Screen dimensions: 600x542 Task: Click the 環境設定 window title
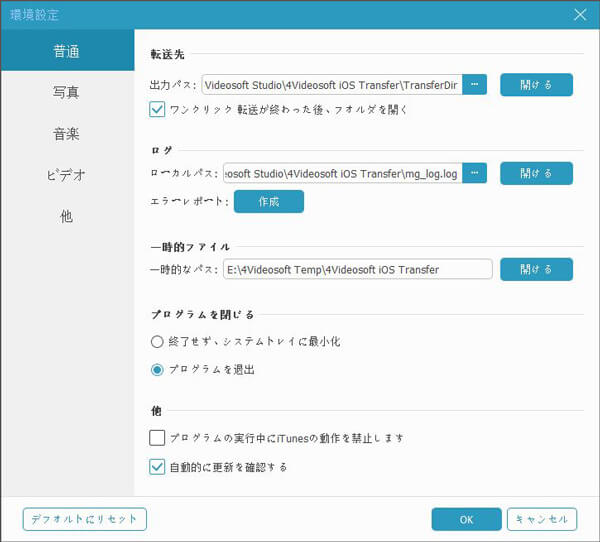tap(34, 15)
